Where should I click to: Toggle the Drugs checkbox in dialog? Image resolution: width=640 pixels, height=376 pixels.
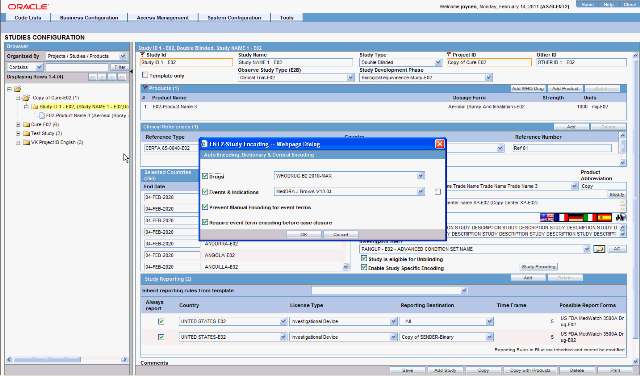[205, 176]
